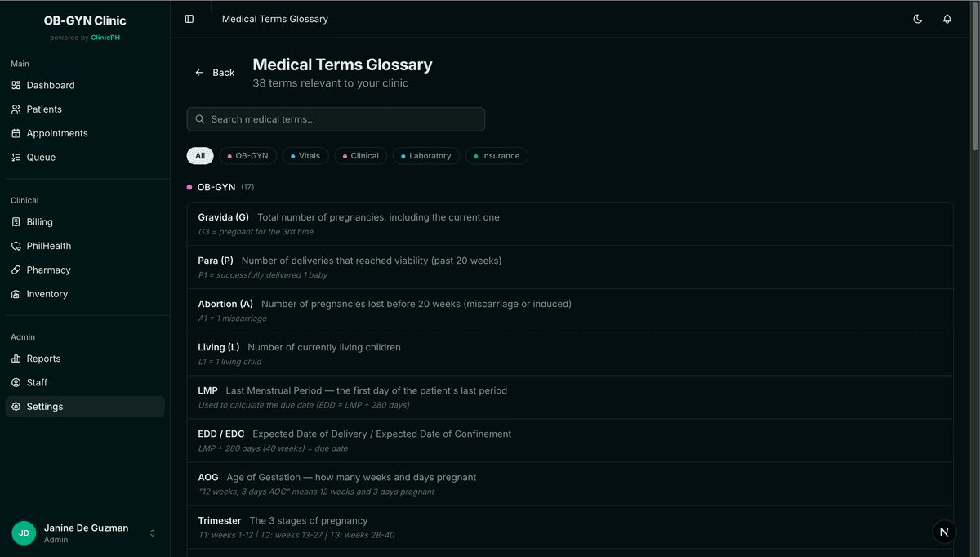The width and height of the screenshot is (980, 557).
Task: Toggle the Vitals filter chip
Action: (305, 155)
